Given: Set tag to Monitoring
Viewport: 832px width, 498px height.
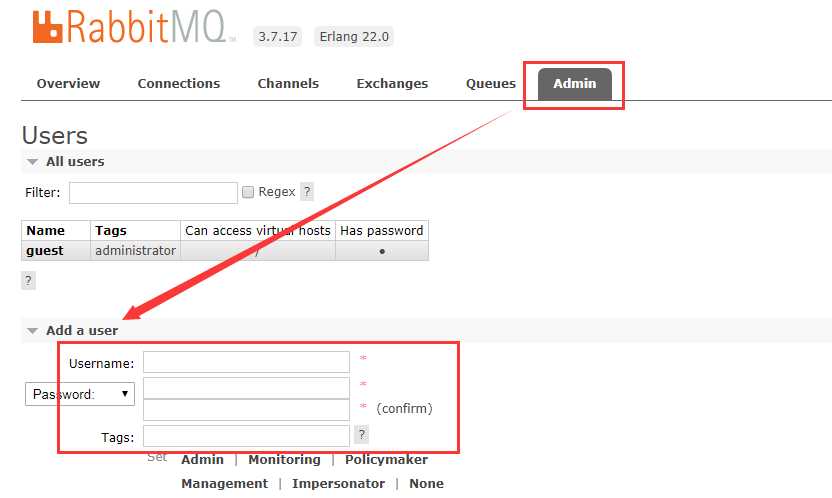Looking at the screenshot, I should [284, 460].
